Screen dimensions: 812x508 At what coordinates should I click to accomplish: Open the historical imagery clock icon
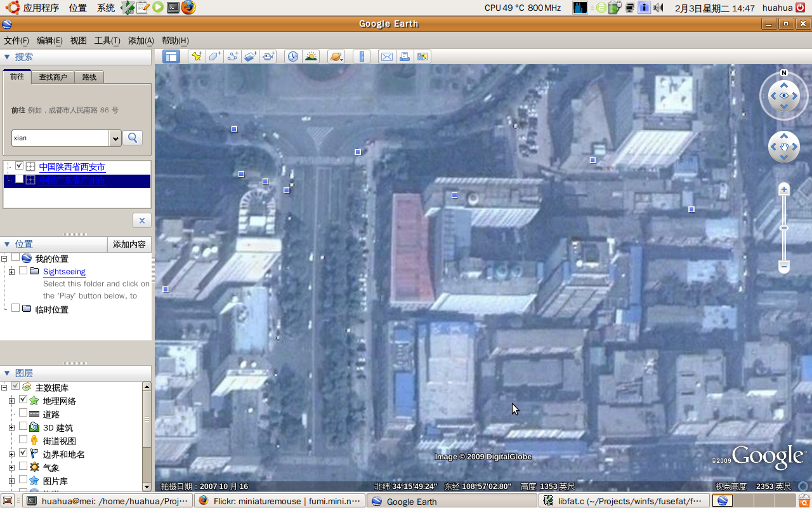point(292,57)
